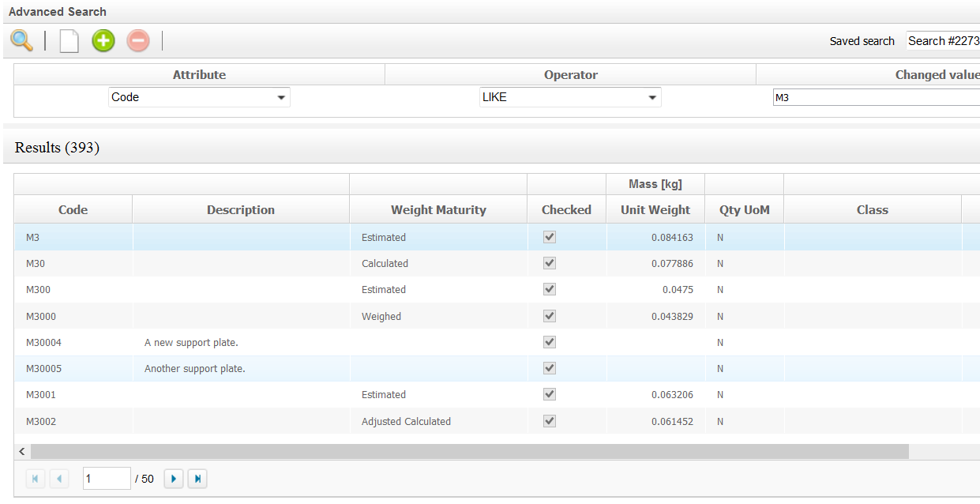The height and width of the screenshot is (504, 980).
Task: Go to the previous results page
Action: pos(59,479)
